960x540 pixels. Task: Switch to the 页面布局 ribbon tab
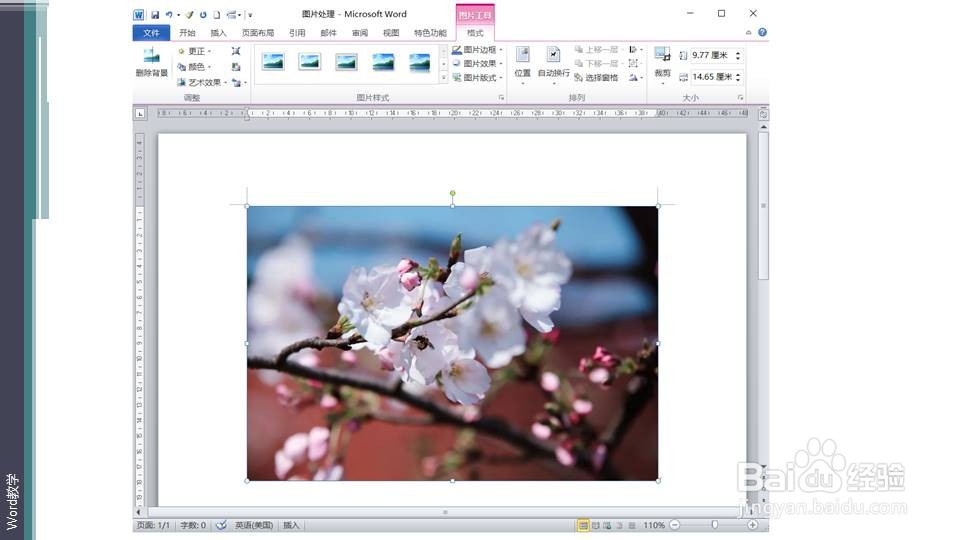tap(258, 33)
